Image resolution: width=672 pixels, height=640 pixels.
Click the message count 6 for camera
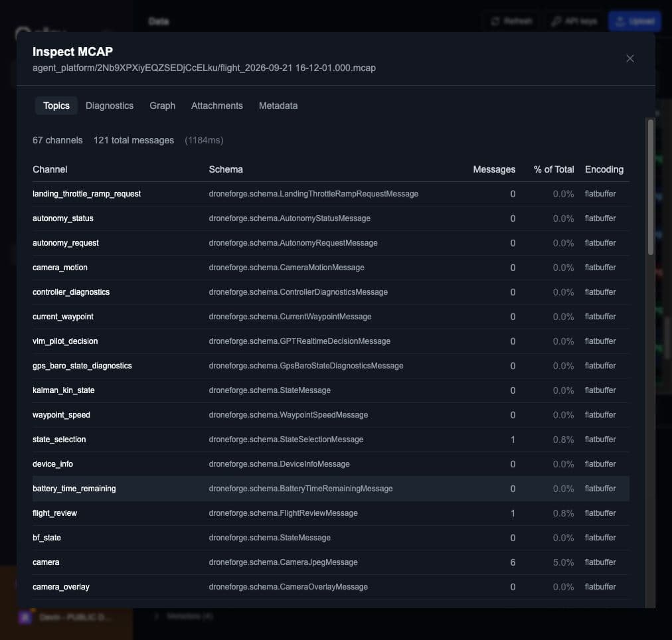[x=513, y=562]
